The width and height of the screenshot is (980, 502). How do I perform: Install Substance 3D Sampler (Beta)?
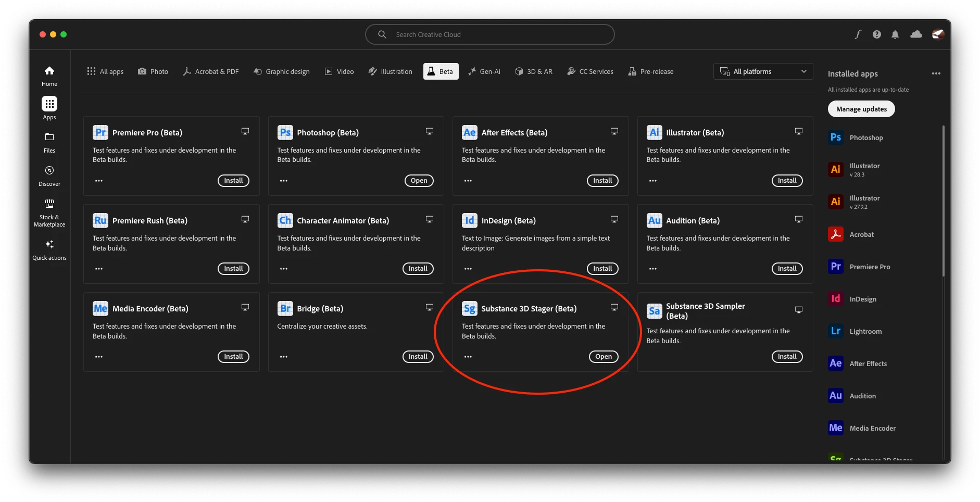pos(787,357)
